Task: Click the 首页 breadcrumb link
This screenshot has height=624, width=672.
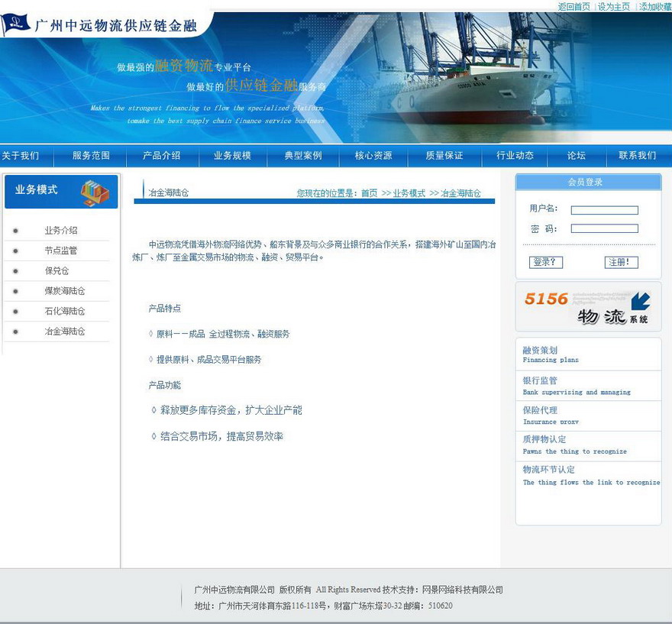Action: click(369, 193)
